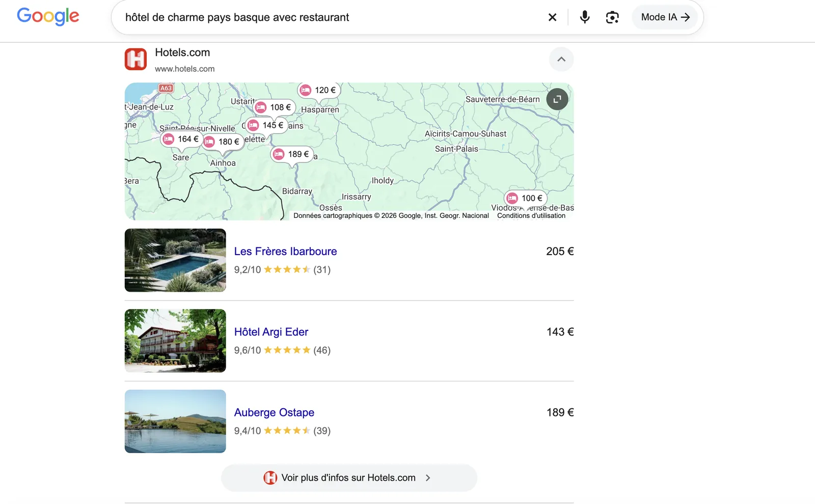Click Hôtel Argi Eder building thumbnail
This screenshot has width=815, height=504.
pos(175,341)
